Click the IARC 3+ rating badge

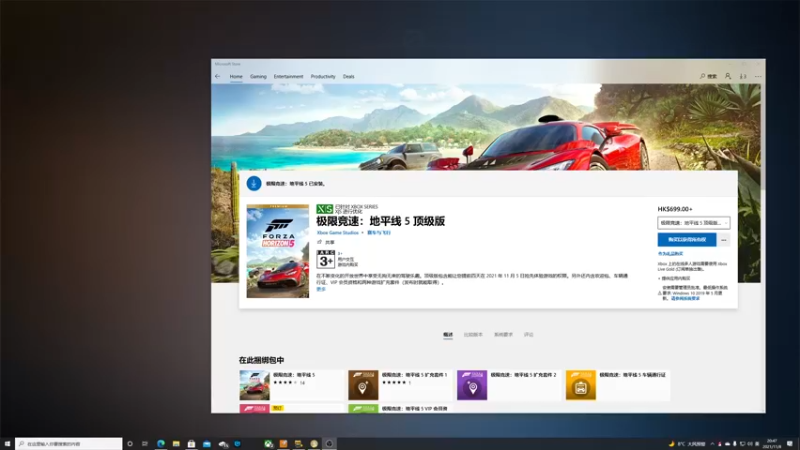point(326,259)
